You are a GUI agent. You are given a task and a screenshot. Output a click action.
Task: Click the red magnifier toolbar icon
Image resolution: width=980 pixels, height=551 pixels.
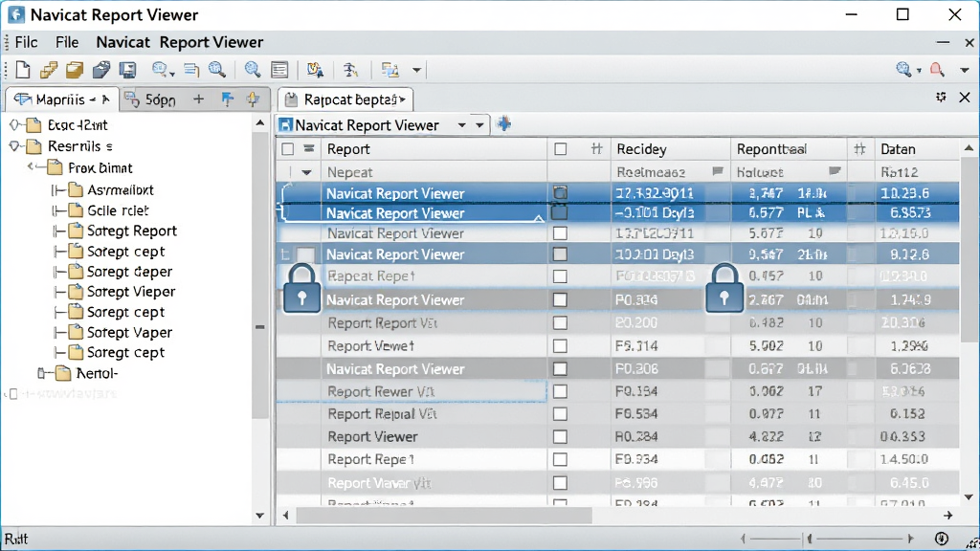(x=937, y=69)
